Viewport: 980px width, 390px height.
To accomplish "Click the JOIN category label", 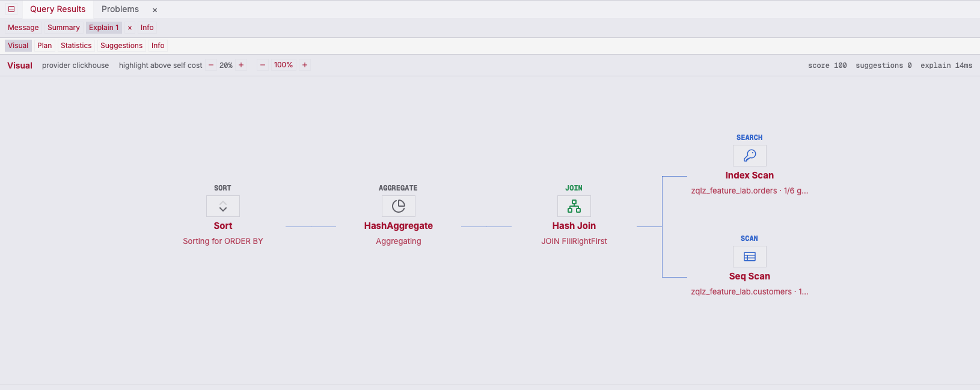I will (574, 188).
